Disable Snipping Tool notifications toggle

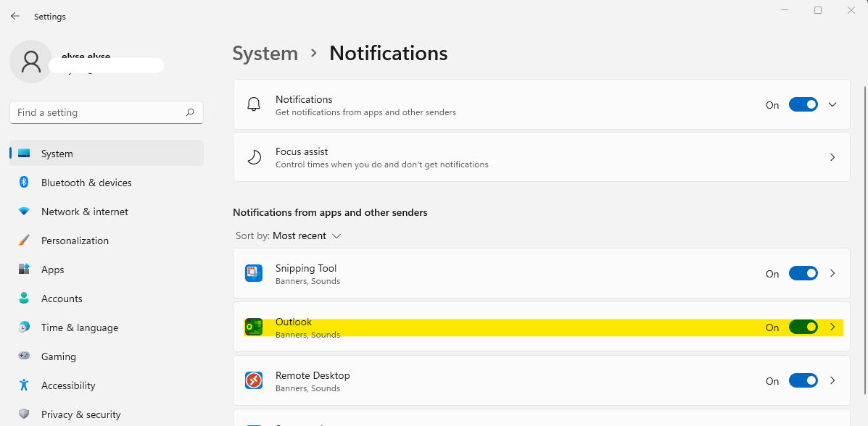(803, 273)
